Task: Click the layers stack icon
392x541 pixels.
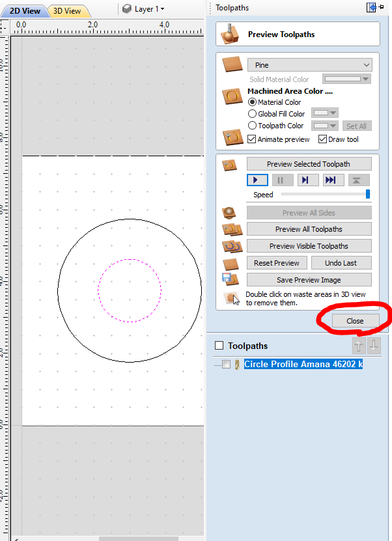Action: (x=127, y=8)
